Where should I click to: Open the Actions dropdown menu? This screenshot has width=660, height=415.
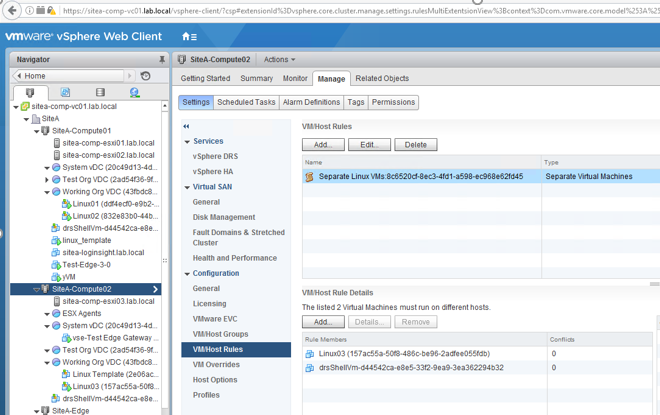(279, 60)
